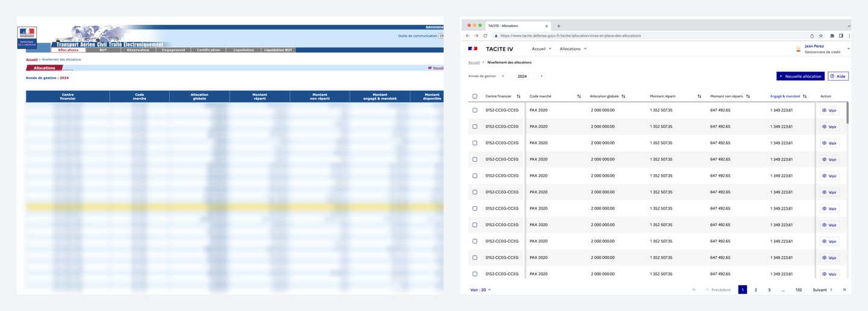The width and height of the screenshot is (868, 311).
Task: Open Certification tab in old site
Action: [x=209, y=50]
